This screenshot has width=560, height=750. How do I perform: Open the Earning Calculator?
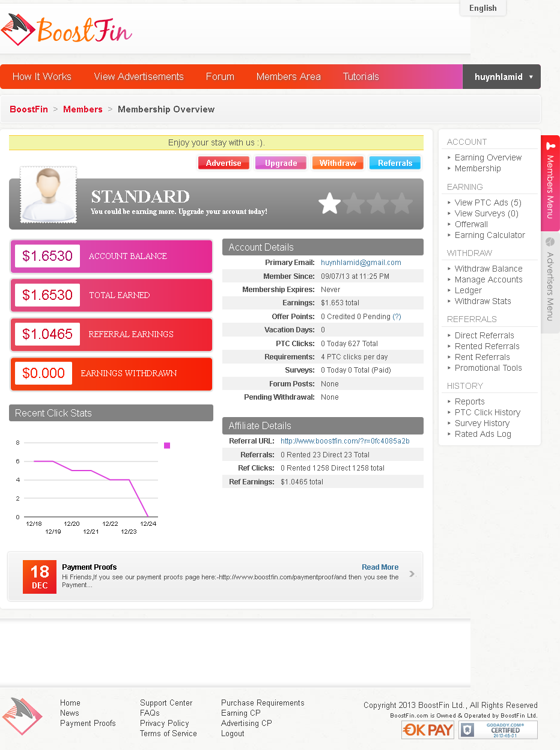(490, 235)
